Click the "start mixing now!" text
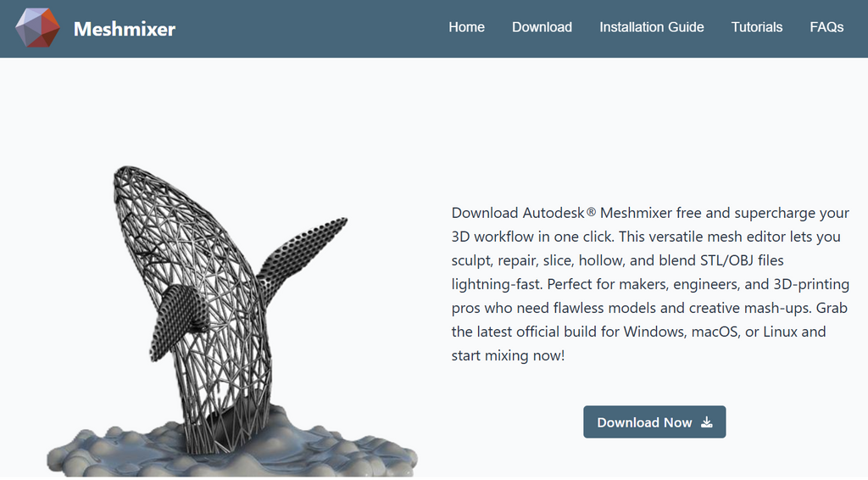The width and height of the screenshot is (868, 480). pos(508,355)
